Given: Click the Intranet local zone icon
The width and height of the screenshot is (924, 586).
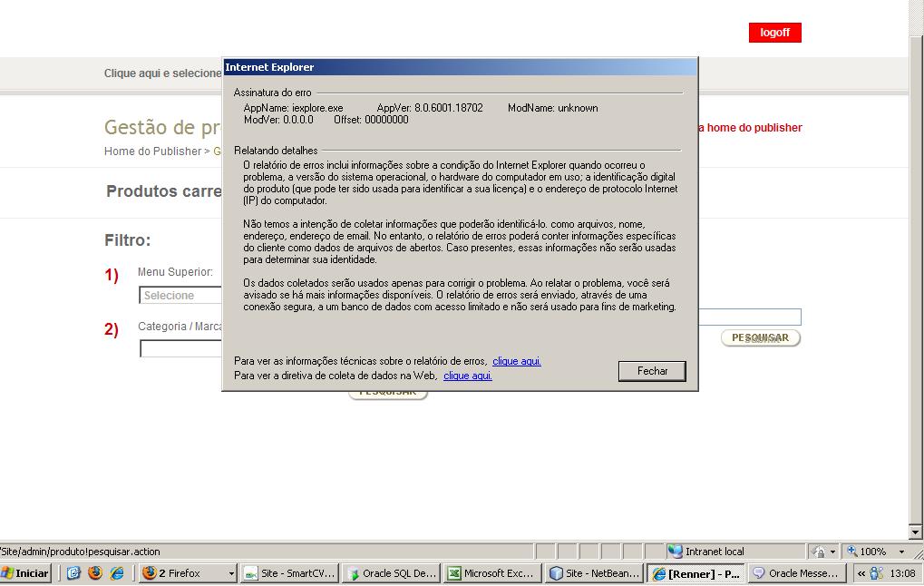Looking at the screenshot, I should click(x=675, y=552).
